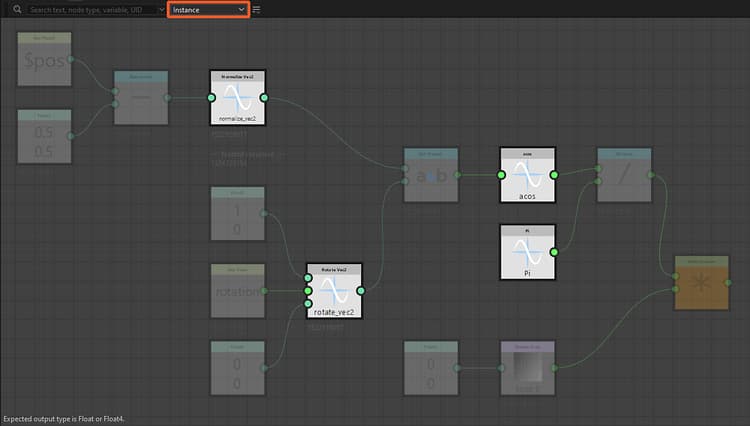Expand the search history dropdown arrow

[162, 10]
